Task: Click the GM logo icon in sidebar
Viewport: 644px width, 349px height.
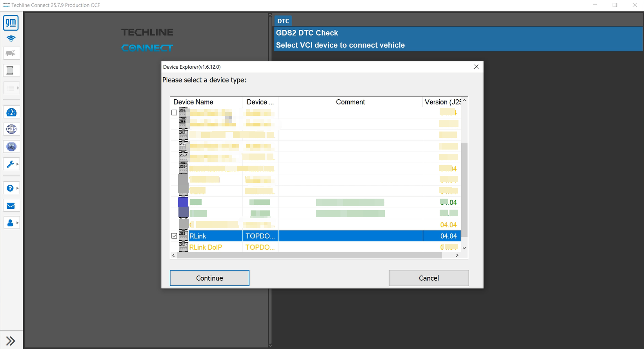Action: 11,23
